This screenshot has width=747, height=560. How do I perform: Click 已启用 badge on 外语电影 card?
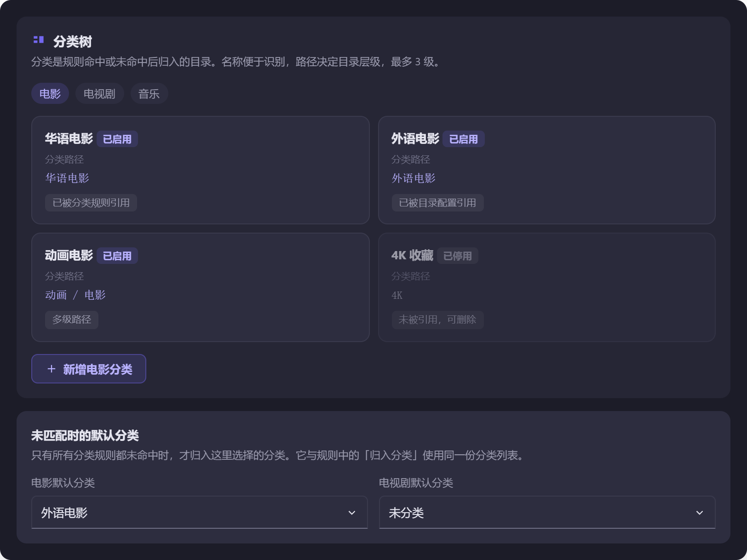point(464,139)
